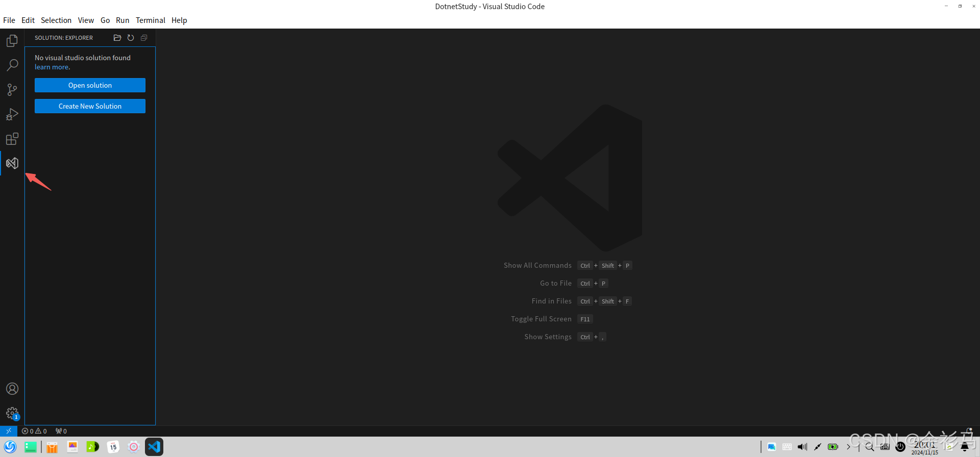Click the onscreen keyboard tray icon

tap(885, 447)
